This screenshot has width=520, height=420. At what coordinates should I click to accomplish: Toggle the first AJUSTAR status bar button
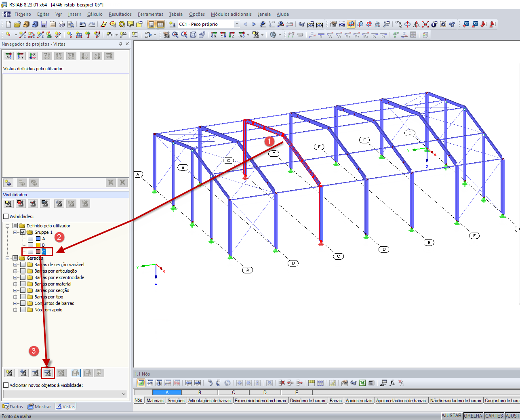tap(452, 416)
